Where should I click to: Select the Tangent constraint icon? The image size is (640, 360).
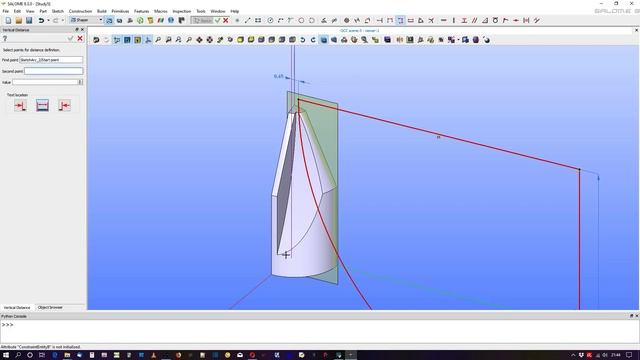pos(495,20)
